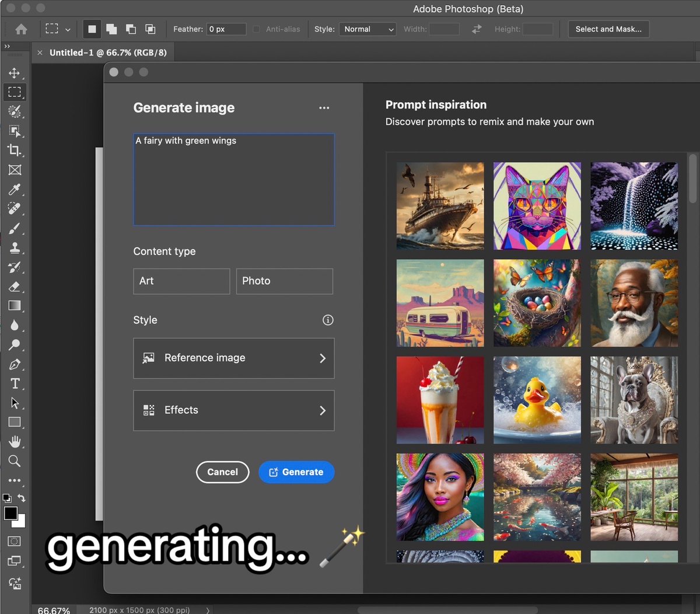Select the Pen tool
Image resolution: width=700 pixels, height=614 pixels.
(x=15, y=364)
